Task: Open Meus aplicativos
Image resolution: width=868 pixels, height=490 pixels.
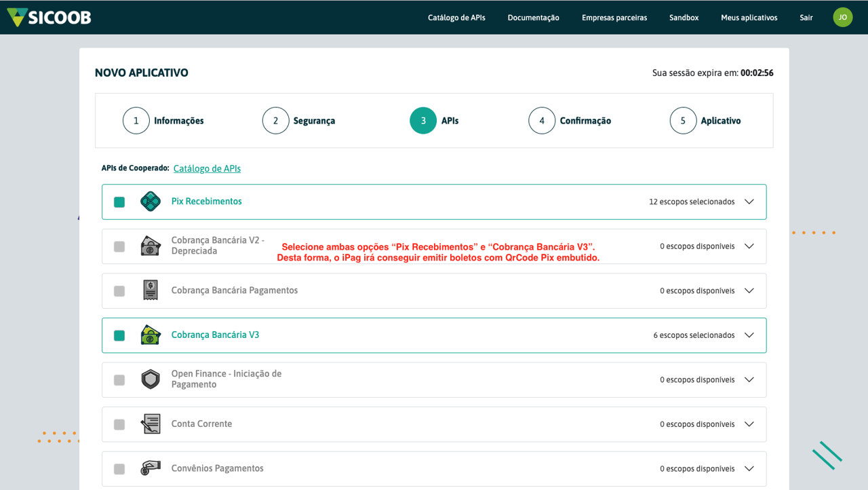Action: 749,18
